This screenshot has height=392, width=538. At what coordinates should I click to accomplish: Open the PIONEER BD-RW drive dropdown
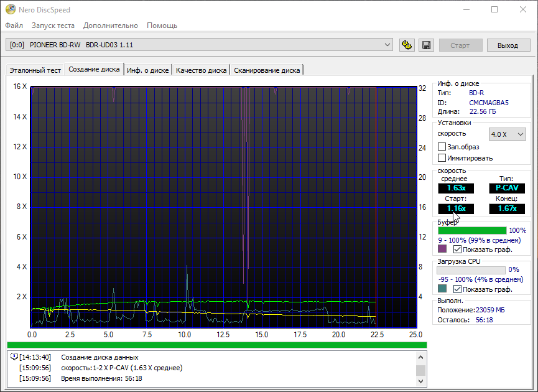[x=387, y=45]
